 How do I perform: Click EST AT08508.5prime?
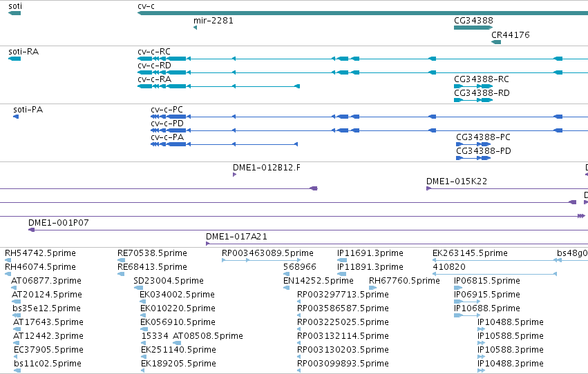pos(208,336)
